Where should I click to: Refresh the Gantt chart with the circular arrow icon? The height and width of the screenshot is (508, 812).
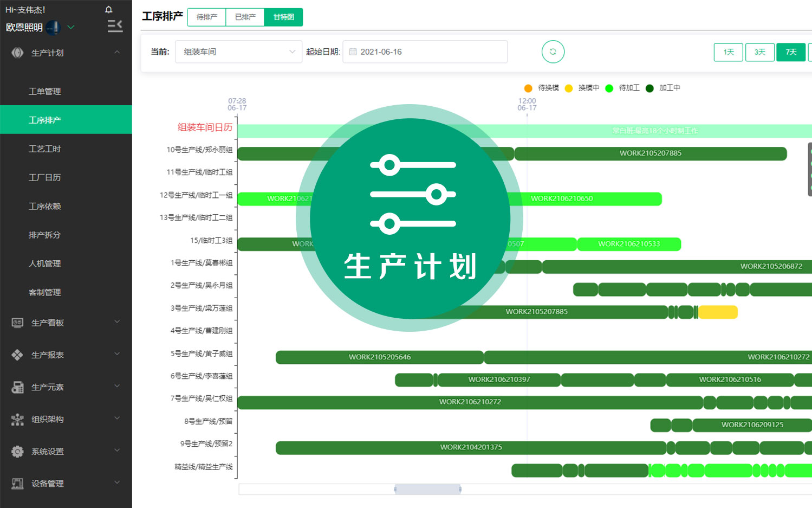[553, 52]
